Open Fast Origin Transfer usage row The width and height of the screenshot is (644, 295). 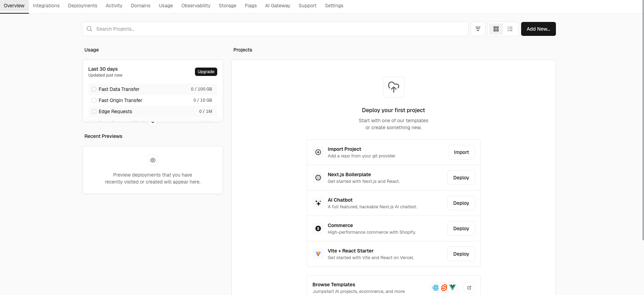click(153, 100)
